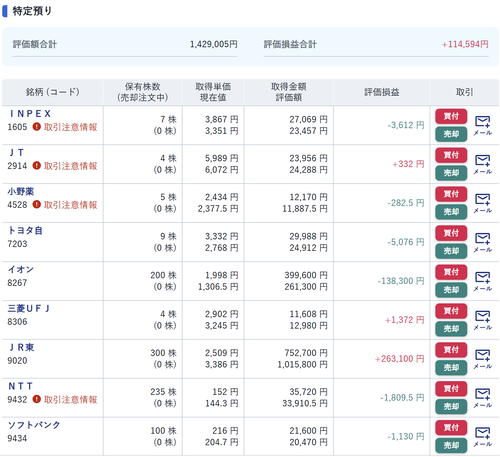Open mail notification icon for イオン

(483, 281)
